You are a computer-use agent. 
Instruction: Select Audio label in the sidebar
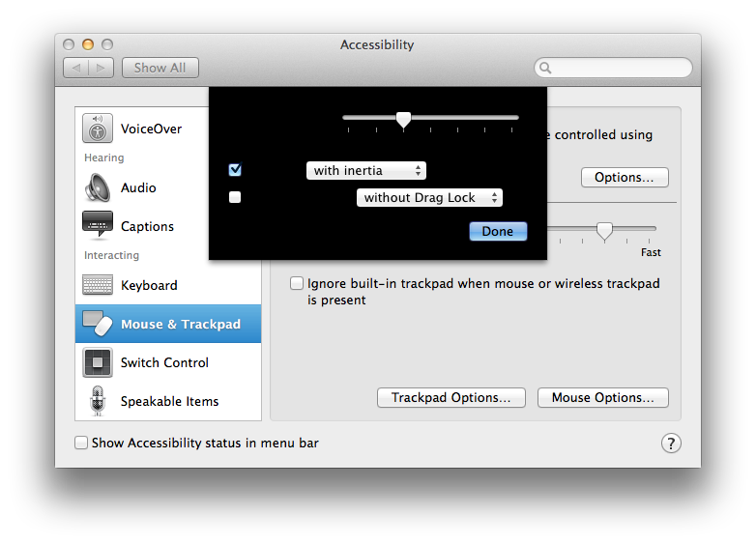pyautogui.click(x=138, y=187)
